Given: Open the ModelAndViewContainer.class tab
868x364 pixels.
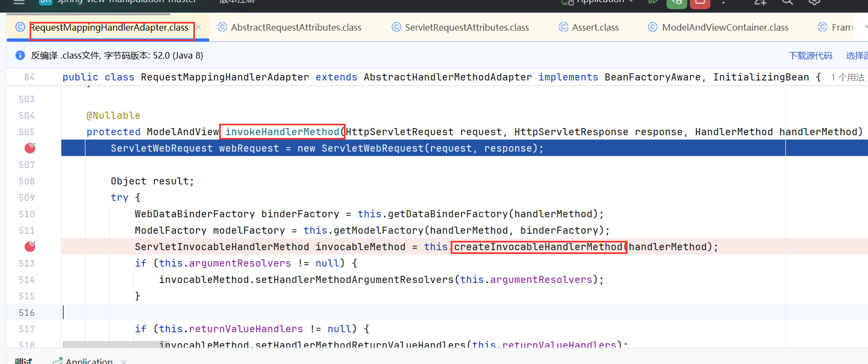Looking at the screenshot, I should tap(725, 27).
